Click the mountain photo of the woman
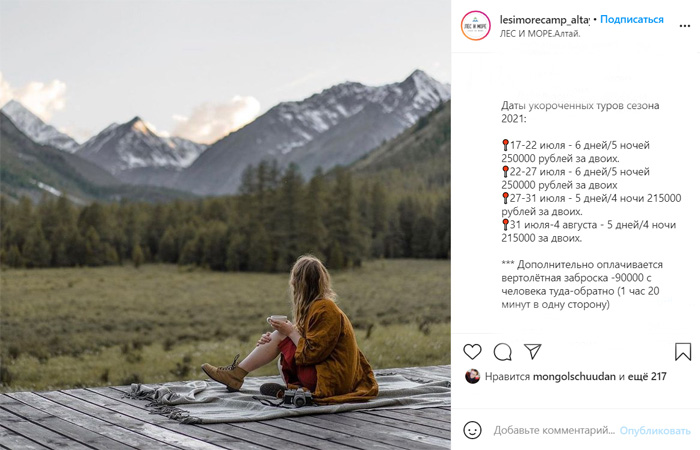 (225, 225)
